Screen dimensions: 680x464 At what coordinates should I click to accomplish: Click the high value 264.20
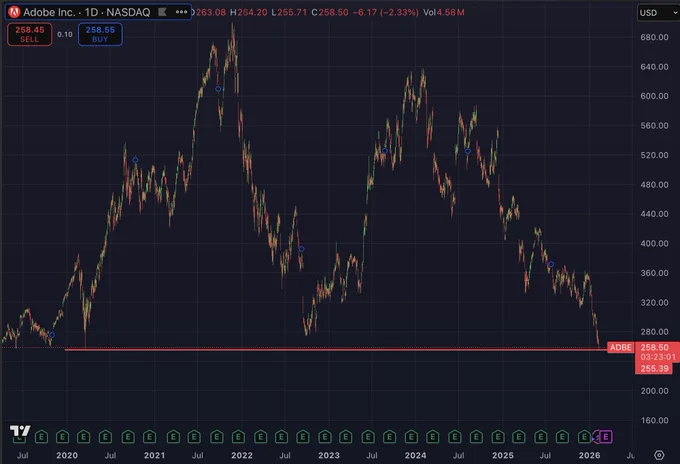pos(252,12)
